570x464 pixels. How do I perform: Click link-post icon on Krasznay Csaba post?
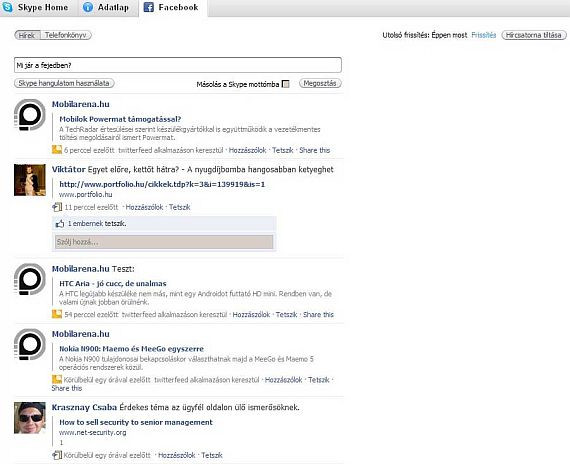pos(57,455)
